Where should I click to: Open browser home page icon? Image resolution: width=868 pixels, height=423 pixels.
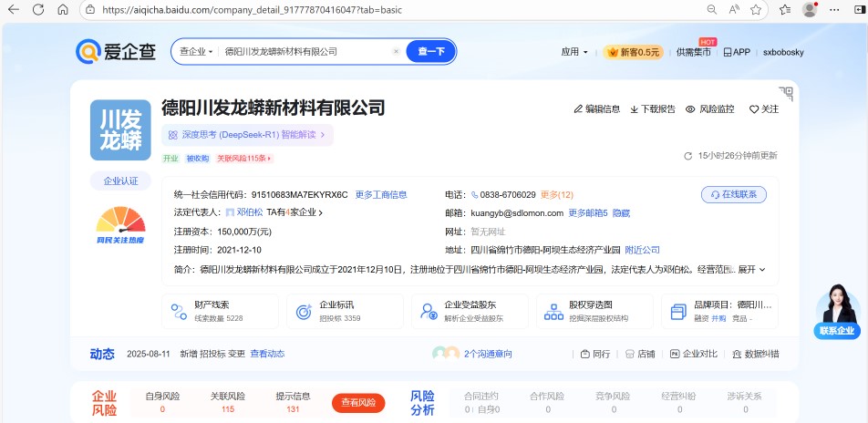63,9
